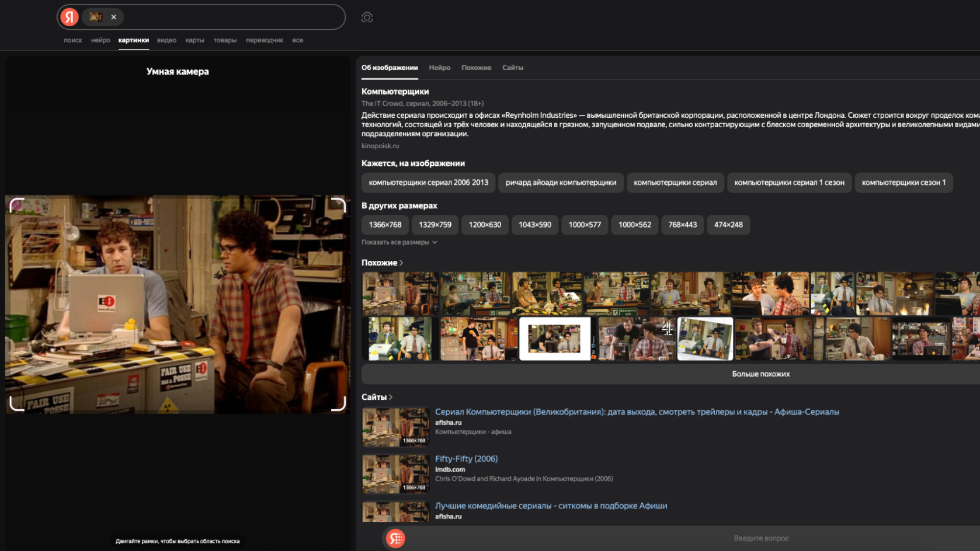Open the kinopoisk.ru source link

(x=380, y=146)
